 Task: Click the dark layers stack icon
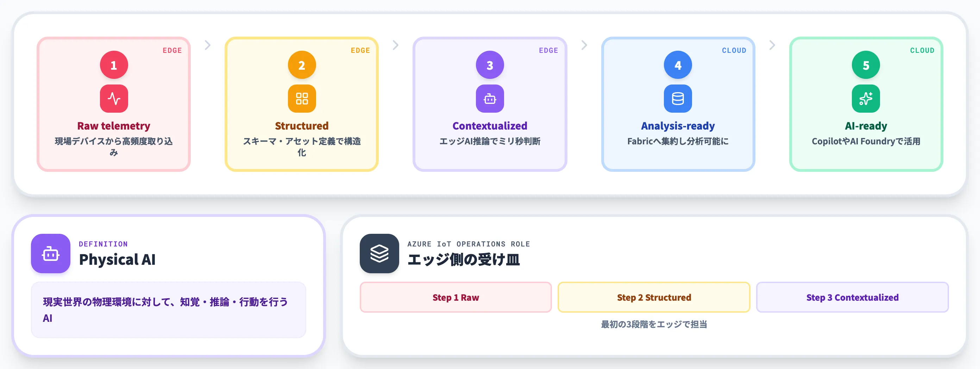pos(379,254)
